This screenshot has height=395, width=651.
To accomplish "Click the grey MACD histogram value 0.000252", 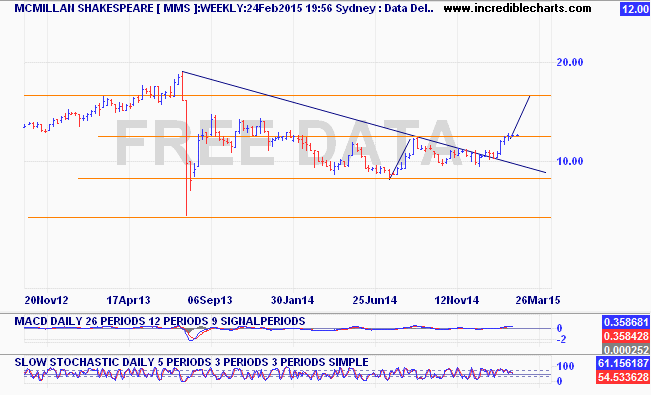I will click(626, 349).
